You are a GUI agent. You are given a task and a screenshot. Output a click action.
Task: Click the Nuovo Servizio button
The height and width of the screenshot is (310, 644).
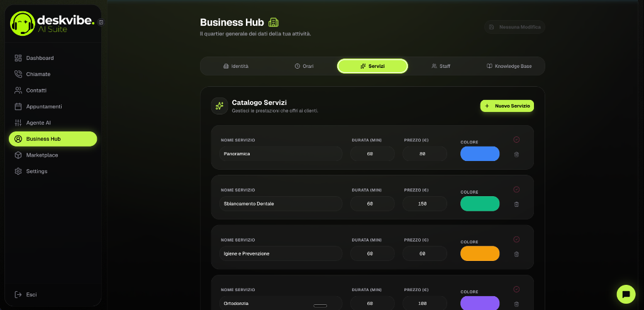click(x=507, y=106)
